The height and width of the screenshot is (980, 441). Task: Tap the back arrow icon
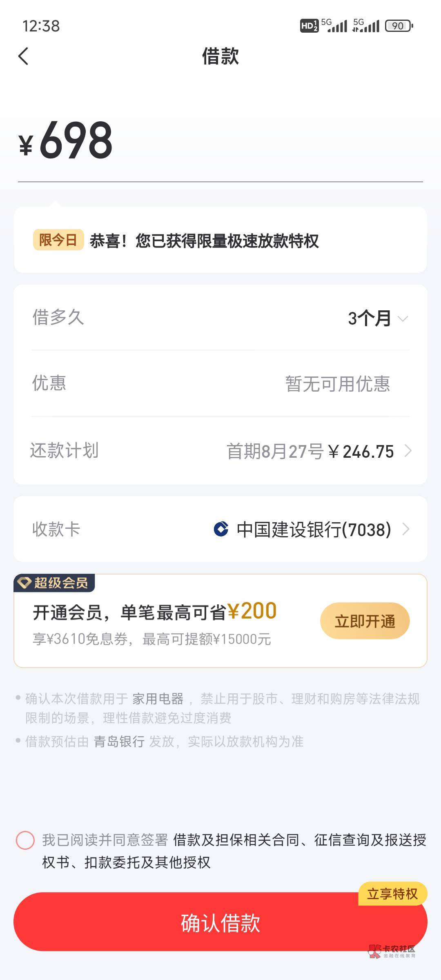[x=24, y=56]
